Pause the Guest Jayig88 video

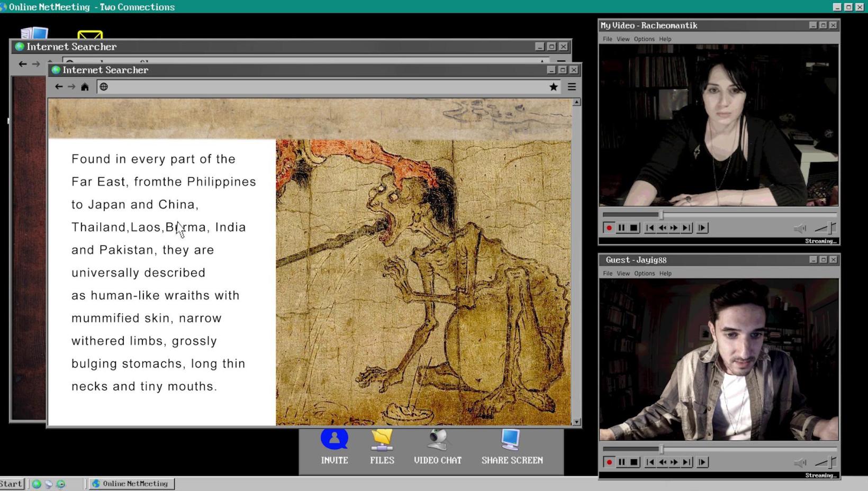pos(621,462)
